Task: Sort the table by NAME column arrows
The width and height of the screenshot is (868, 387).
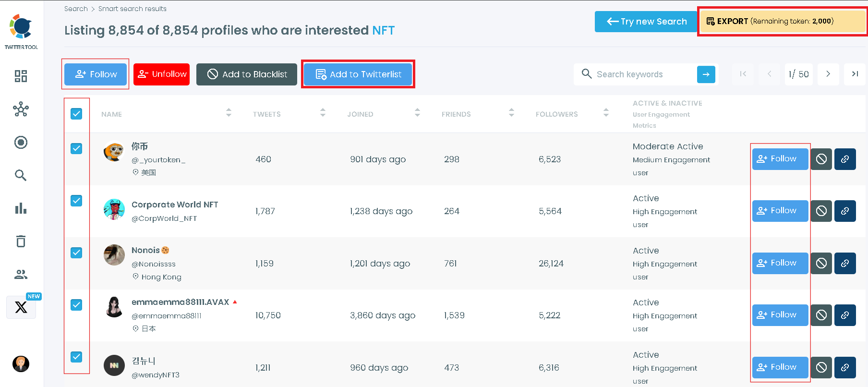Action: tap(229, 112)
